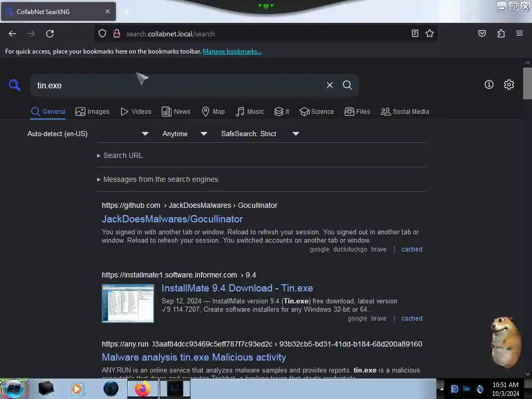Switch to the Music tab

pyautogui.click(x=250, y=112)
